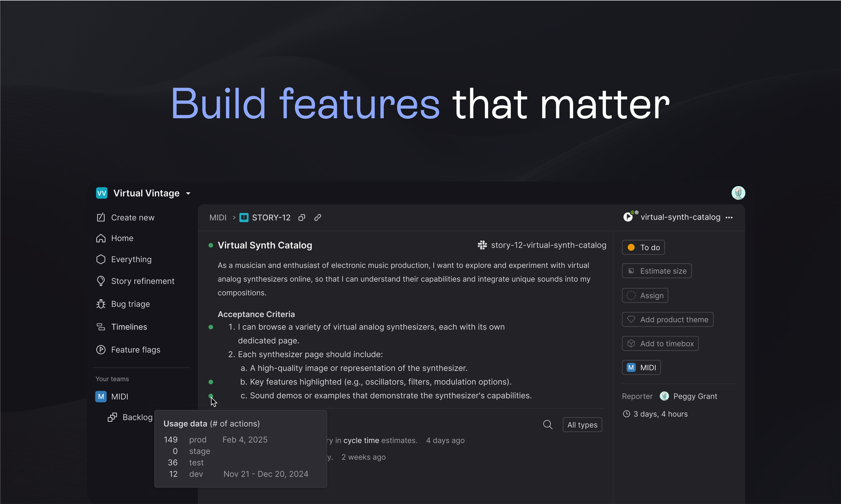Viewport: 841px width, 504px height.
Task: Open the user avatar at top right
Action: [738, 193]
